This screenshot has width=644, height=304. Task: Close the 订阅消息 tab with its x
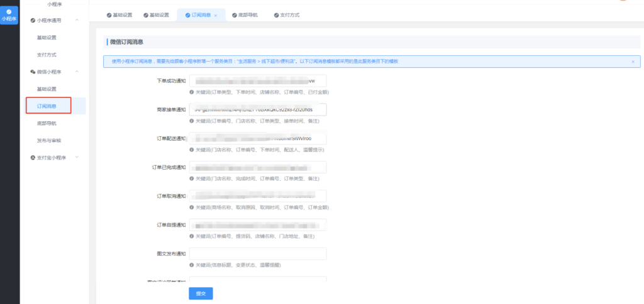tap(216, 14)
